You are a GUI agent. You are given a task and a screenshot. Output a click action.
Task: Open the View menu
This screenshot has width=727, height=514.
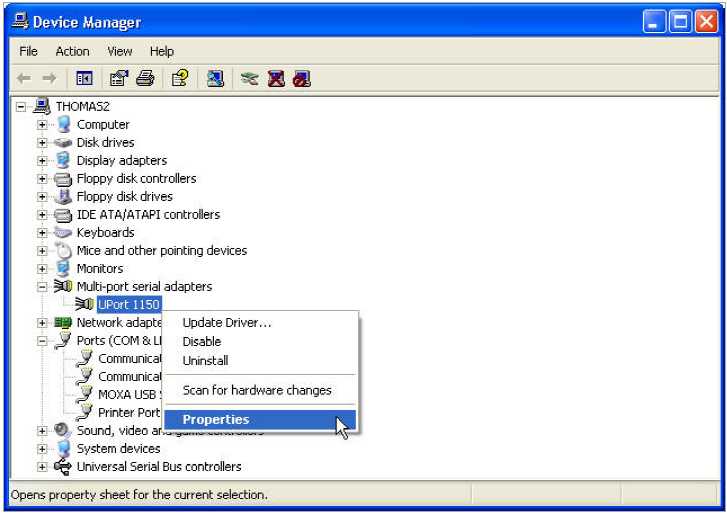[x=120, y=51]
